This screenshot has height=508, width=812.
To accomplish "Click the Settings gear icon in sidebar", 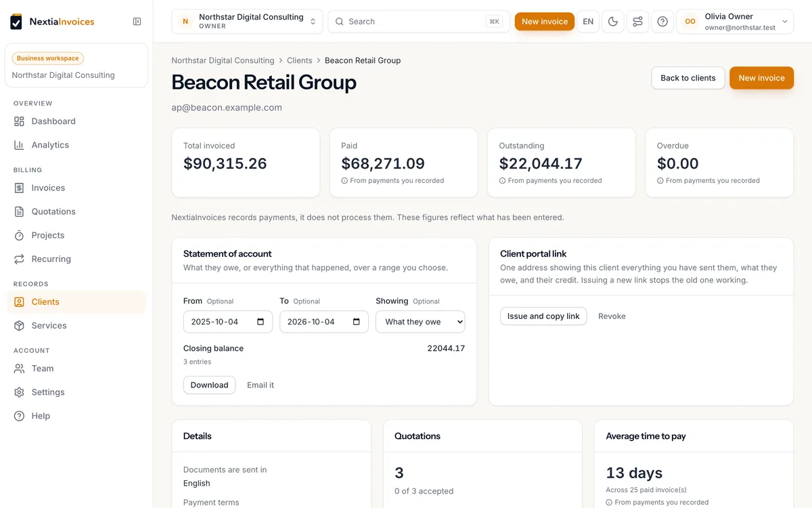I will click(19, 392).
